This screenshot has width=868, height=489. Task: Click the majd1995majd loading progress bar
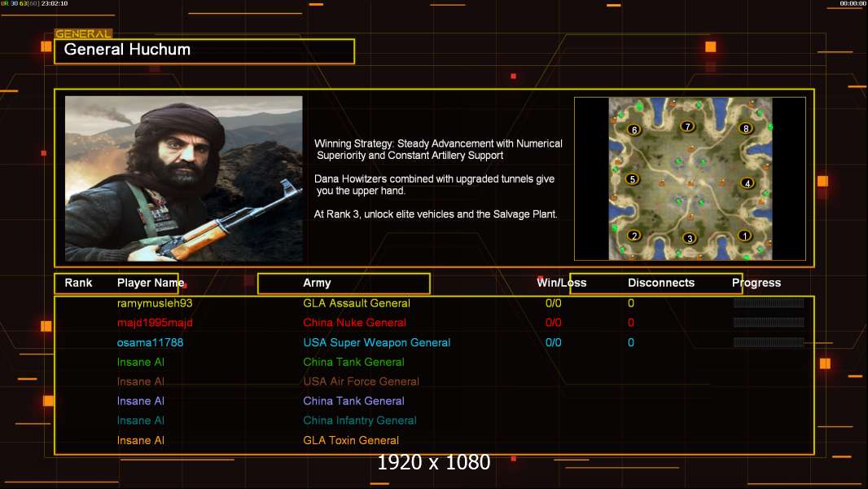point(769,322)
